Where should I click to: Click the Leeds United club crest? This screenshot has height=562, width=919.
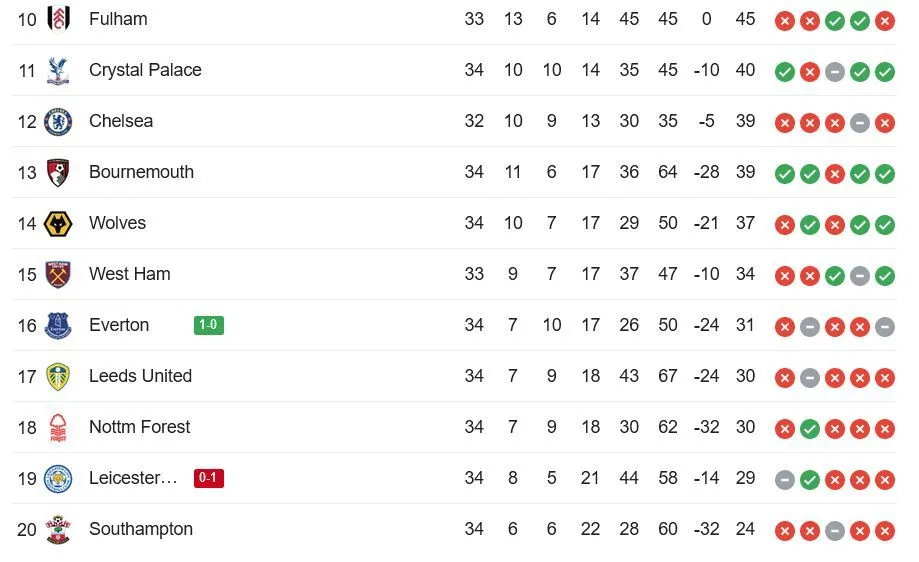[58, 376]
